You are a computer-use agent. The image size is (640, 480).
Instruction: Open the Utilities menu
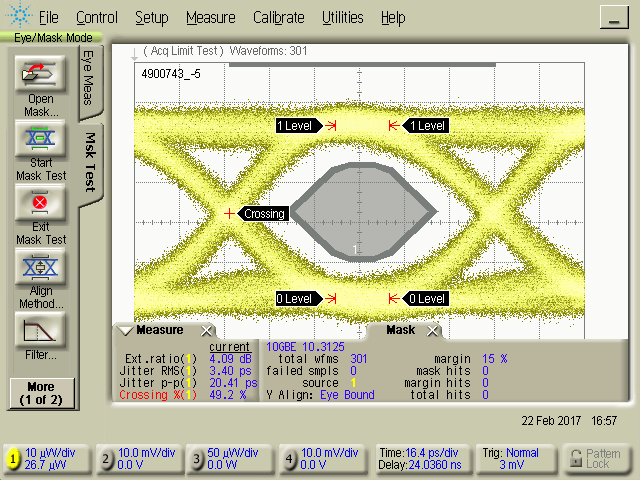(343, 17)
